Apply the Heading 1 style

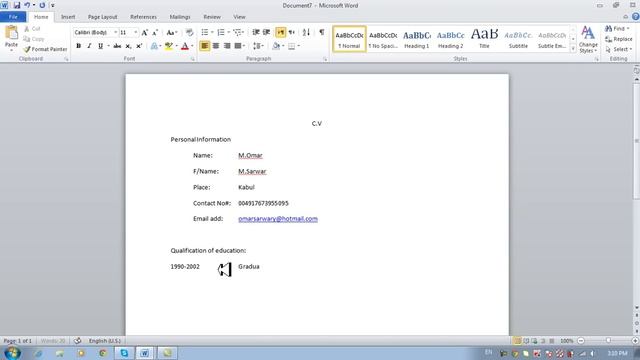(x=417, y=39)
